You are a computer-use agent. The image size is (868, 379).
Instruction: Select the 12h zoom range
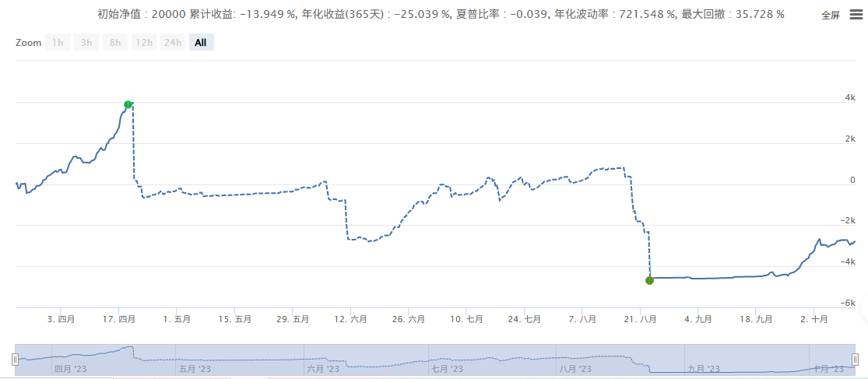click(144, 43)
